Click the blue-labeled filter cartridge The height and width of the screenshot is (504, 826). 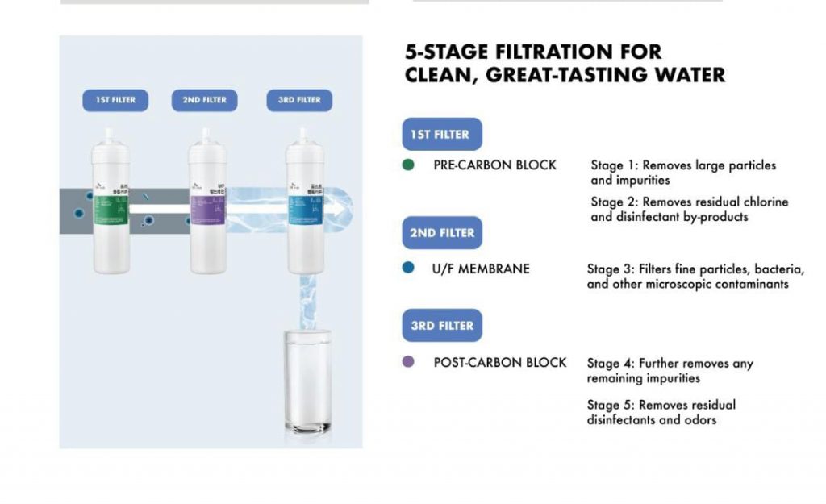point(305,202)
